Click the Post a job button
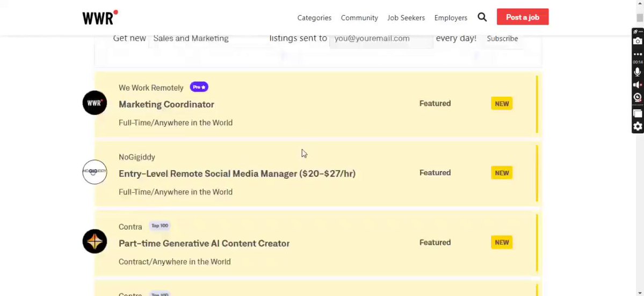The image size is (644, 296). pos(523,17)
